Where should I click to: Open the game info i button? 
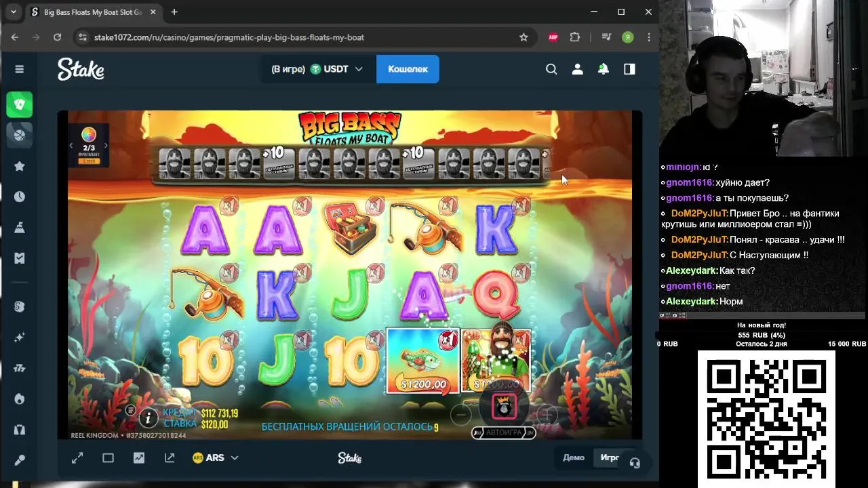(x=148, y=418)
